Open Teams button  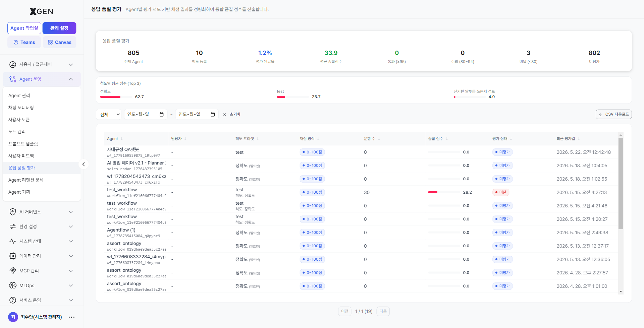tap(24, 42)
